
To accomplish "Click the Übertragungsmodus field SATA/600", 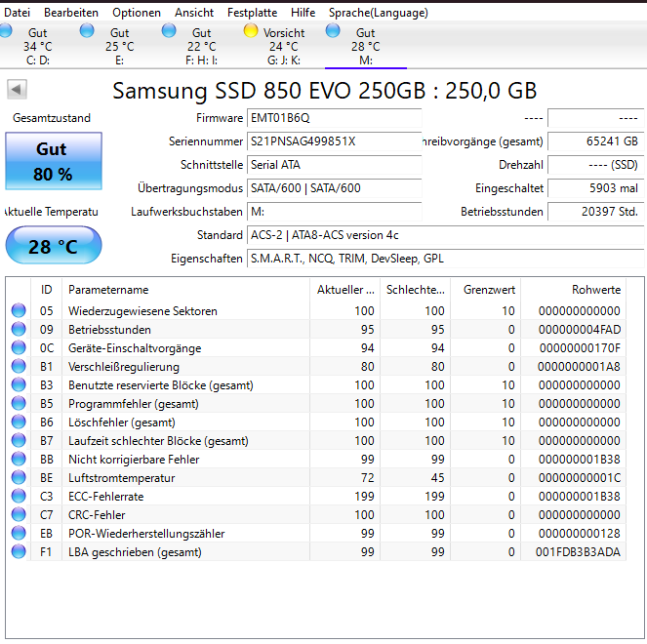I will coord(334,188).
